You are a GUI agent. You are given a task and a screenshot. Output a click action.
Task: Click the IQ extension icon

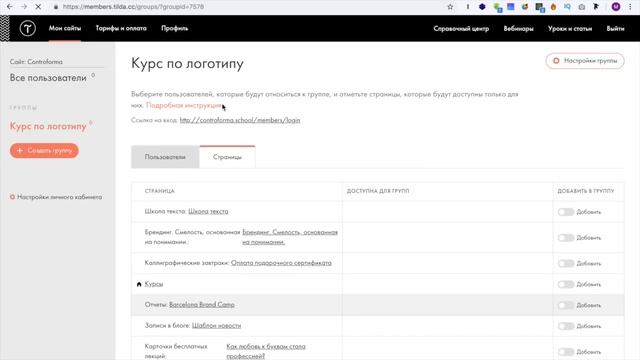click(567, 7)
